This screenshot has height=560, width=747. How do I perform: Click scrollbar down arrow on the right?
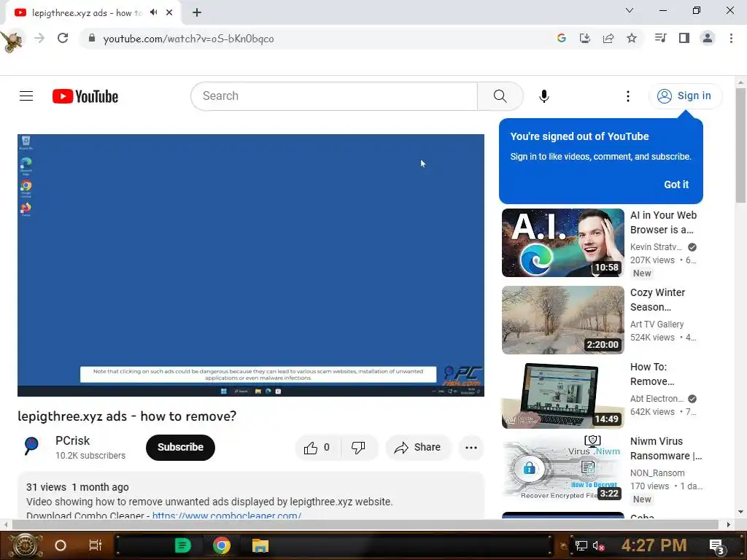(x=741, y=512)
